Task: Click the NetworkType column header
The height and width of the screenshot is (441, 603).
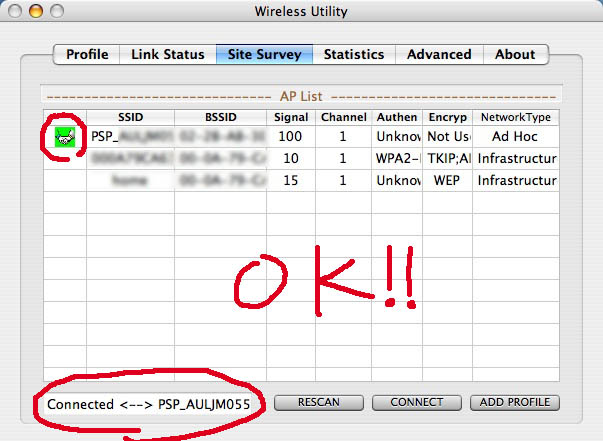Action: click(x=515, y=117)
